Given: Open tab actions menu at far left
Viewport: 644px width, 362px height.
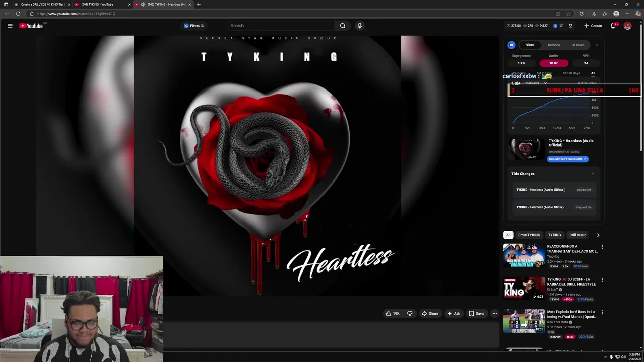Looking at the screenshot, I should (6, 4).
